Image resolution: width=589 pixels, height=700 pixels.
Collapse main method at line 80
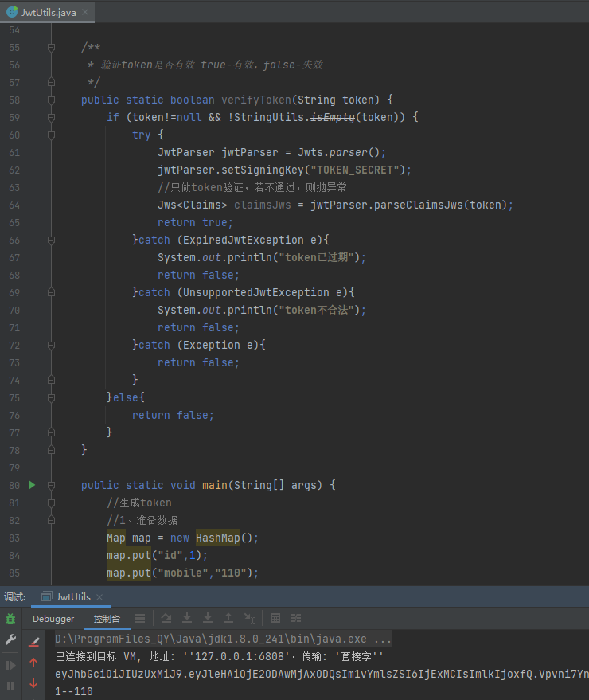[51, 485]
